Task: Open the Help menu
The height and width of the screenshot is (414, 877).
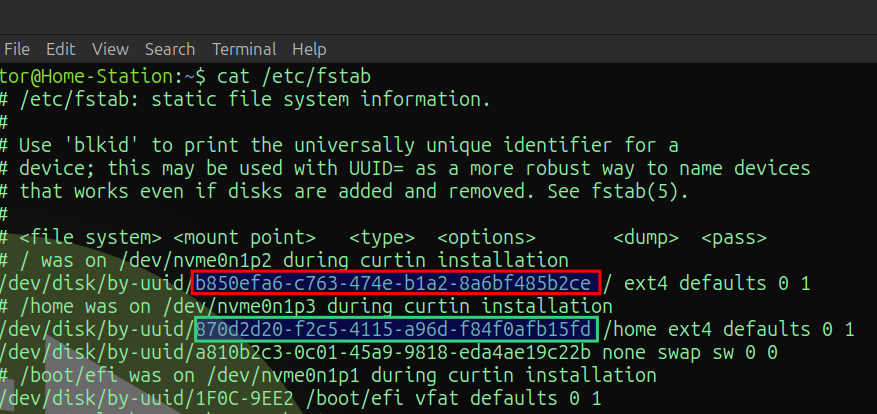Action: 309,49
